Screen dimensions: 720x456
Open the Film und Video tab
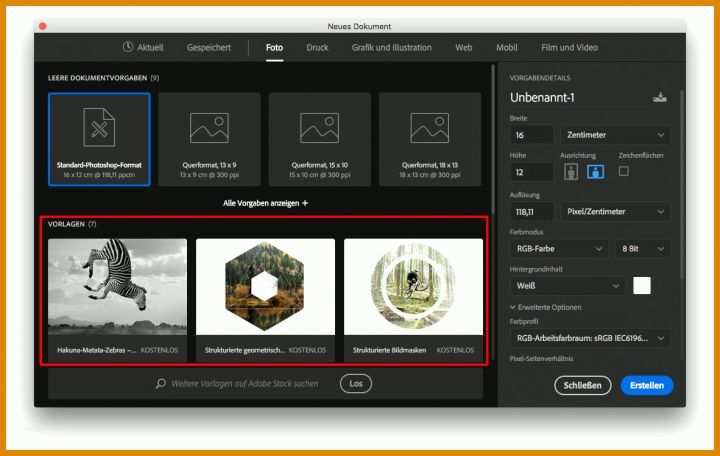coord(569,47)
